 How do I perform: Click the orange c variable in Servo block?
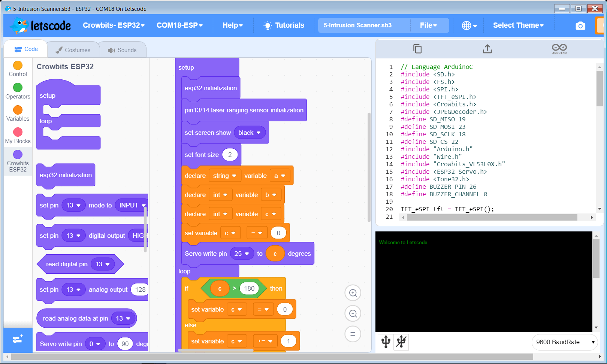click(x=275, y=254)
